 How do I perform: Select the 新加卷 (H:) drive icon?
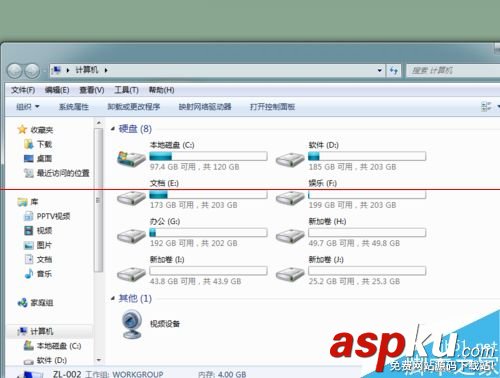pyautogui.click(x=290, y=236)
